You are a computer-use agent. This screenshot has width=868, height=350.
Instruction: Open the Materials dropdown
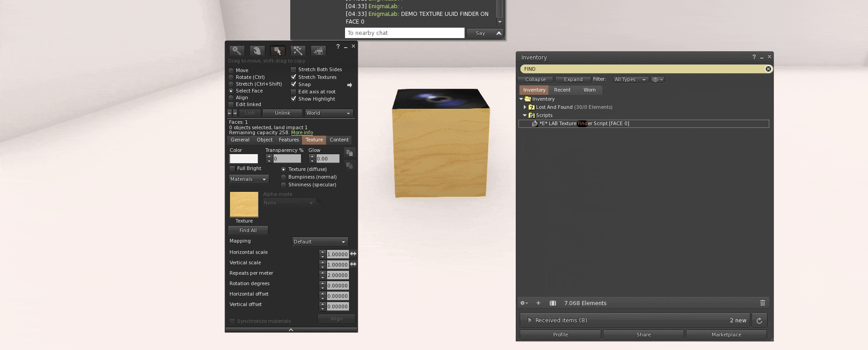point(249,179)
